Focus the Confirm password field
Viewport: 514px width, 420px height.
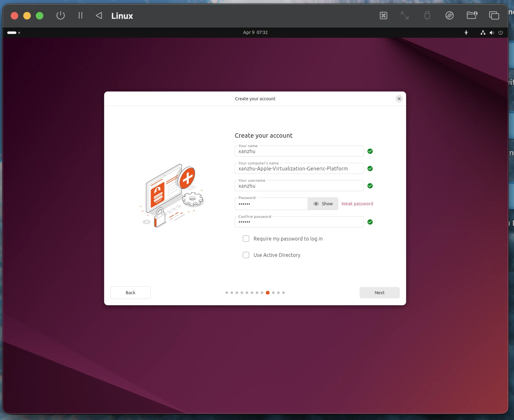pos(299,222)
